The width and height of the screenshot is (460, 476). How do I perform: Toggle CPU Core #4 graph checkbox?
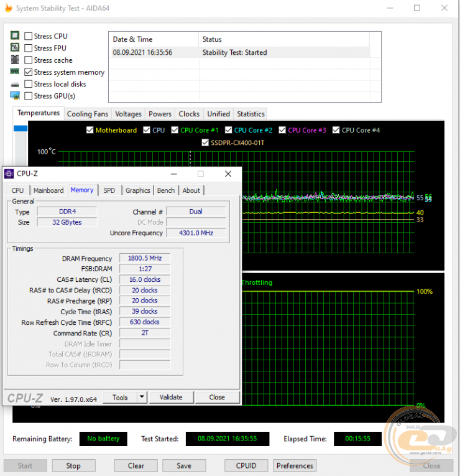336,130
